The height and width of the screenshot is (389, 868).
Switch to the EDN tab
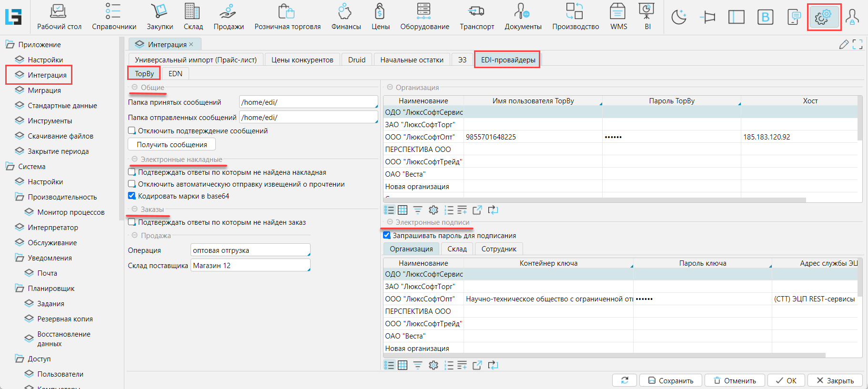coord(175,73)
